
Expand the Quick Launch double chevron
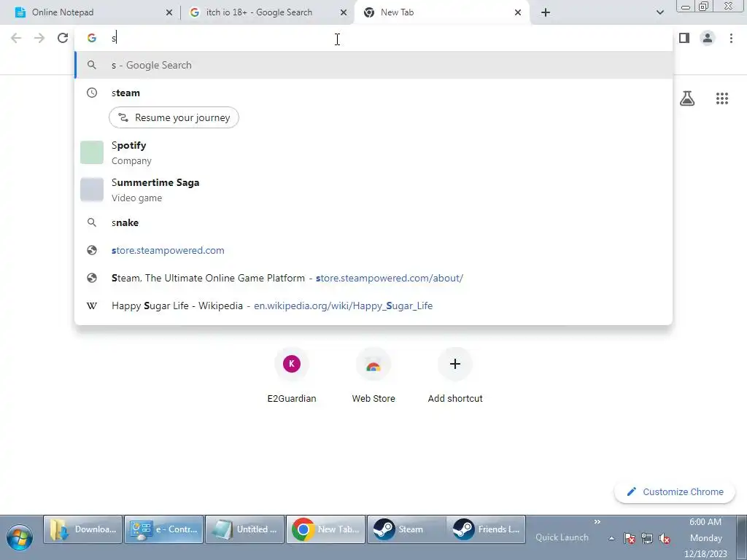(x=597, y=522)
